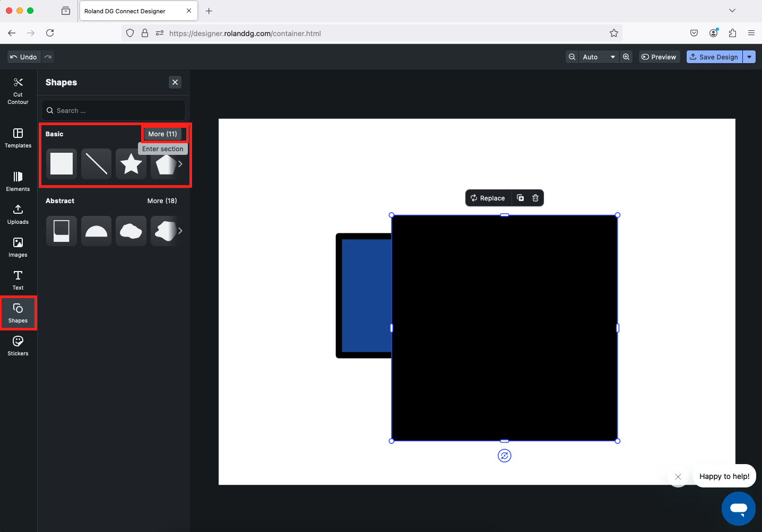Open a new browser tab
This screenshot has height=532, width=762.
tap(209, 11)
